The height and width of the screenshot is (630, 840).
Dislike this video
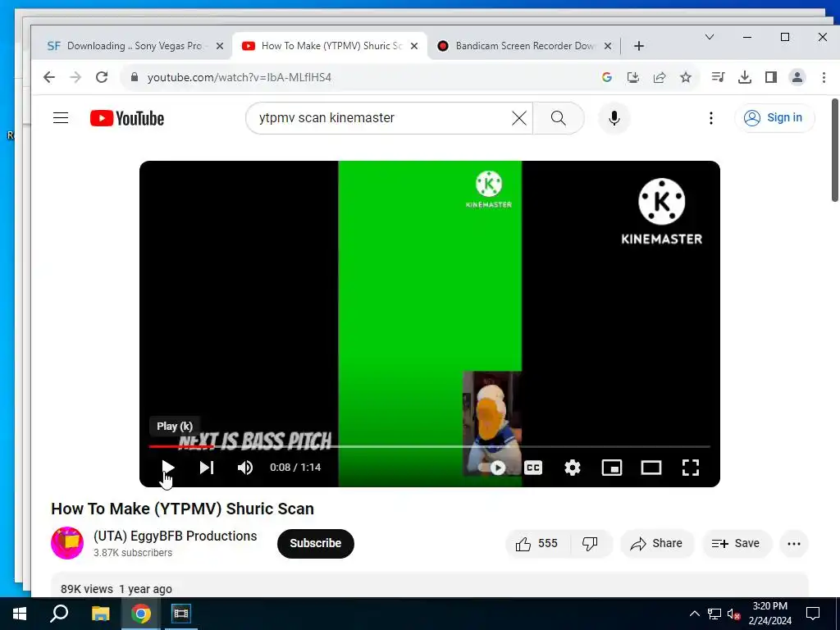pos(590,543)
